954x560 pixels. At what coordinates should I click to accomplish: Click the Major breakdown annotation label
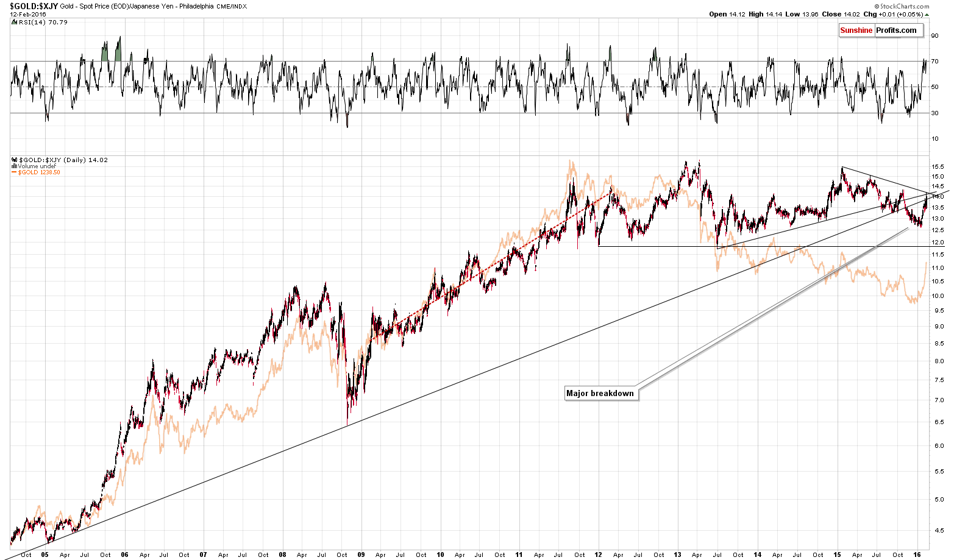[600, 393]
